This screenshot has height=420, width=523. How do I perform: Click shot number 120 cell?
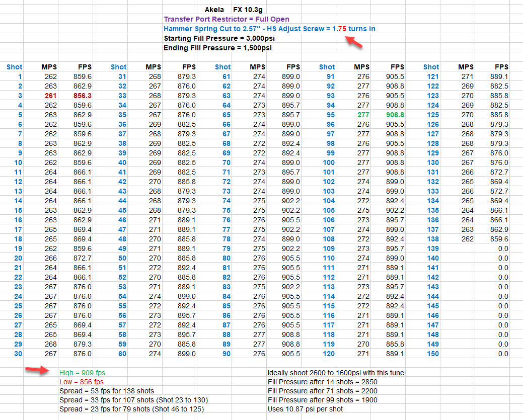point(329,354)
